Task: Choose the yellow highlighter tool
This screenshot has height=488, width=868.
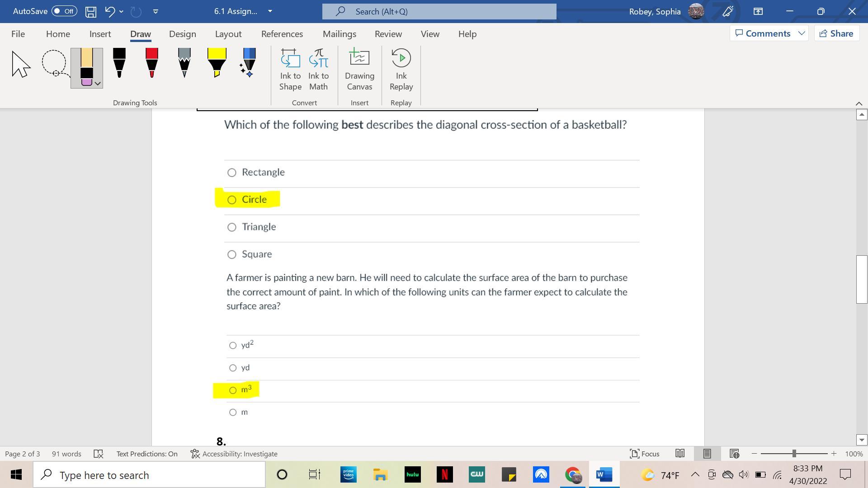Action: pos(217,63)
